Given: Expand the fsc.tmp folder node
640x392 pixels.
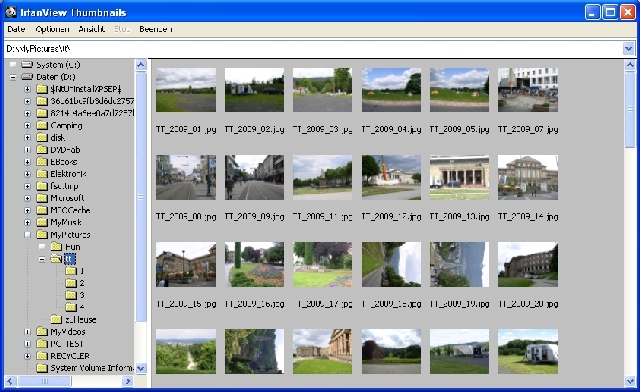Looking at the screenshot, I should (x=27, y=186).
